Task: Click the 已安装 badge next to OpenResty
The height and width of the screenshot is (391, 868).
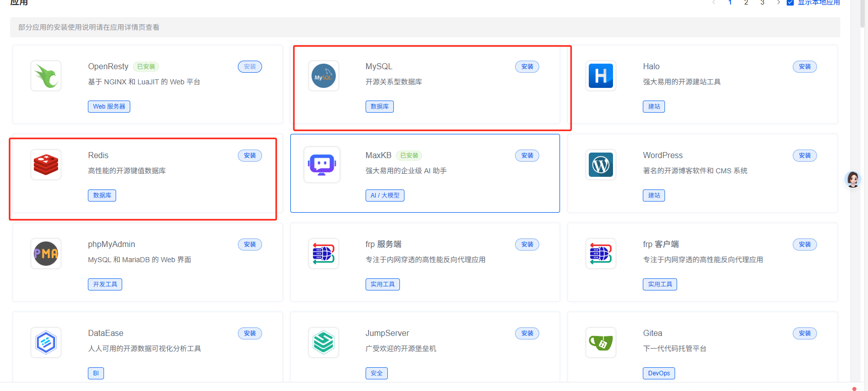Action: (146, 67)
